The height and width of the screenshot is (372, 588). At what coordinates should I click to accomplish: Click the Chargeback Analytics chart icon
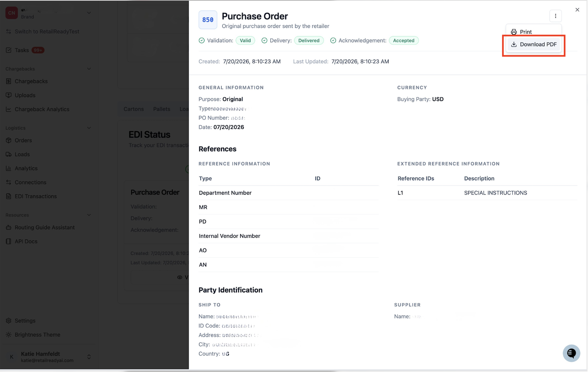point(9,109)
